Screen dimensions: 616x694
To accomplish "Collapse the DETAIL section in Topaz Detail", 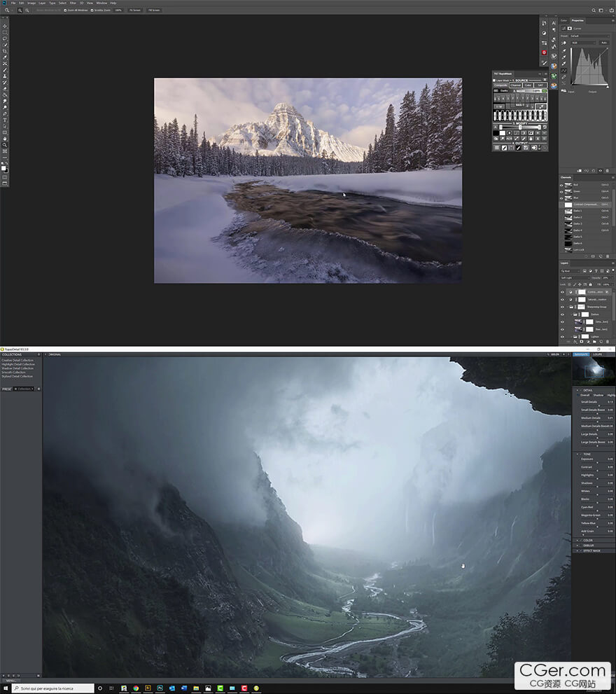I will (x=577, y=390).
